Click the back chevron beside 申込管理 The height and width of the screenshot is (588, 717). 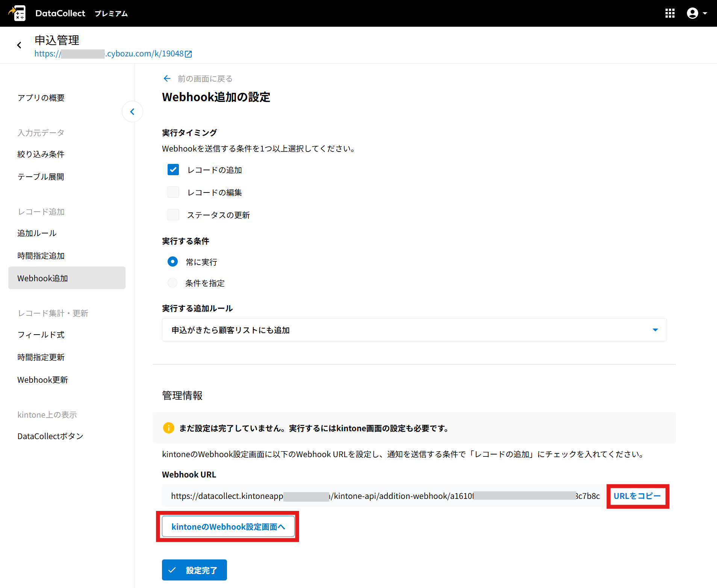pos(19,45)
